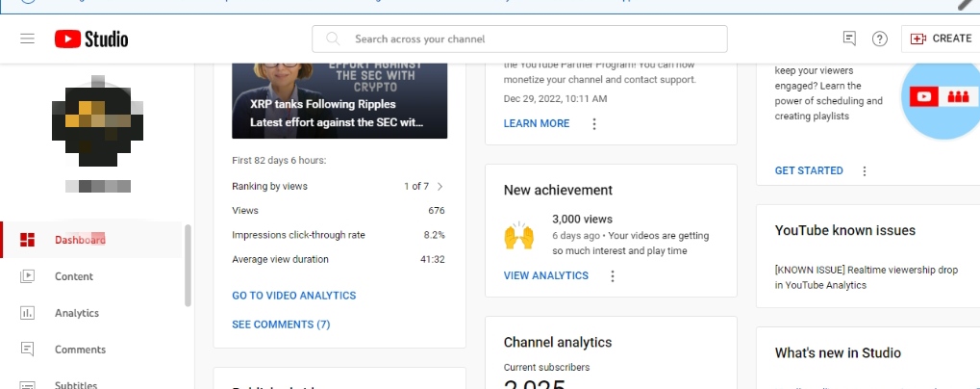Click the Dec 29, 2022 date text

[555, 99]
